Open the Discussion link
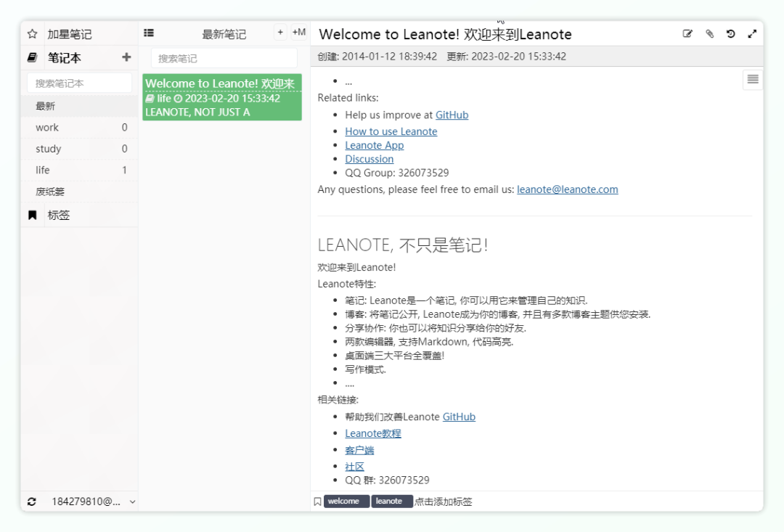This screenshot has width=784, height=532. click(369, 159)
